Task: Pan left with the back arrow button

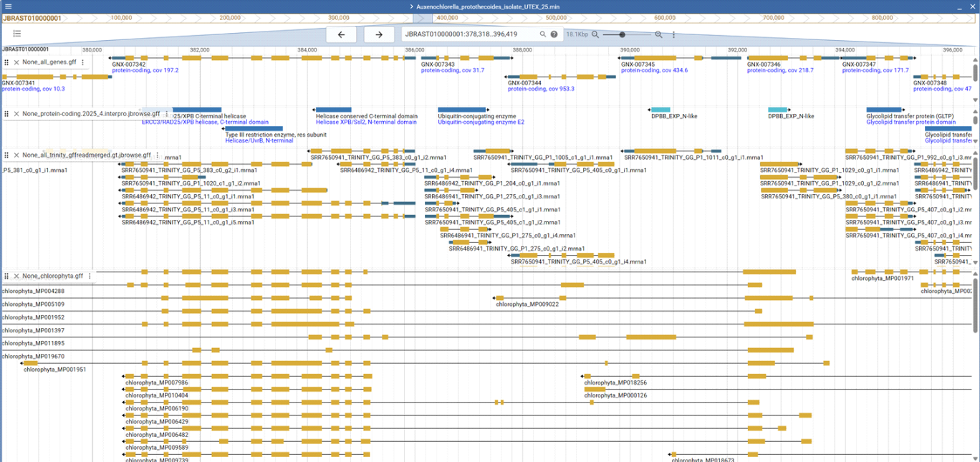Action: [341, 34]
